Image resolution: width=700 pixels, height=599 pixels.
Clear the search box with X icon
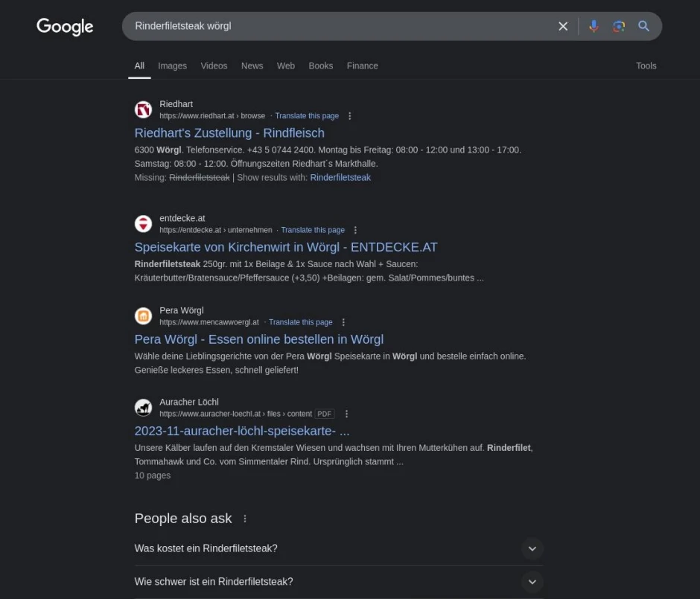click(563, 26)
